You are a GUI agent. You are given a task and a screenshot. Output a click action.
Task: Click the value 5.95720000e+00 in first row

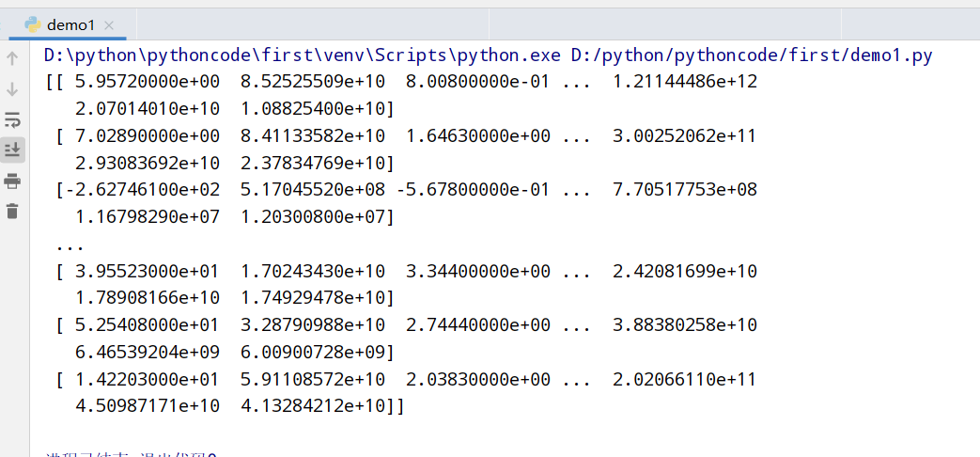(x=147, y=82)
